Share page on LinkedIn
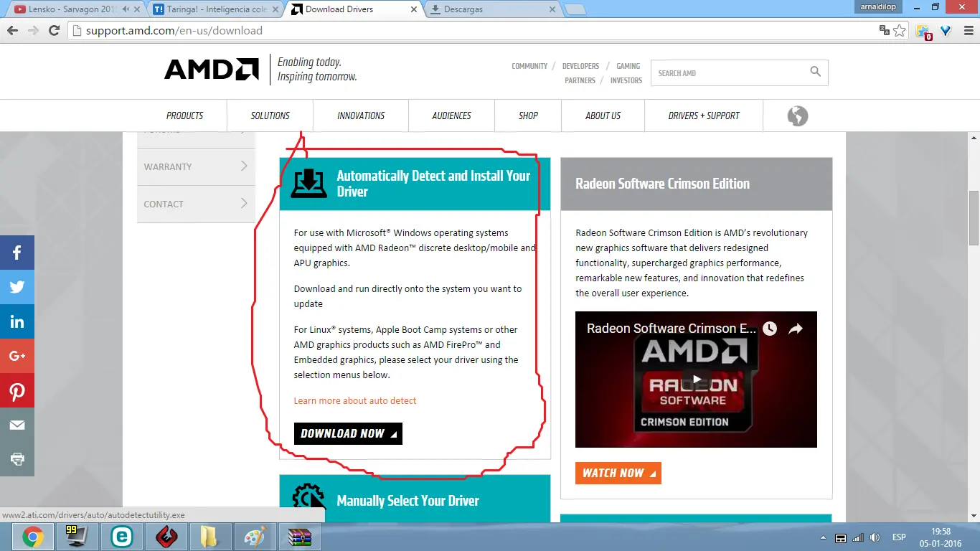This screenshot has width=980, height=551. 17,321
